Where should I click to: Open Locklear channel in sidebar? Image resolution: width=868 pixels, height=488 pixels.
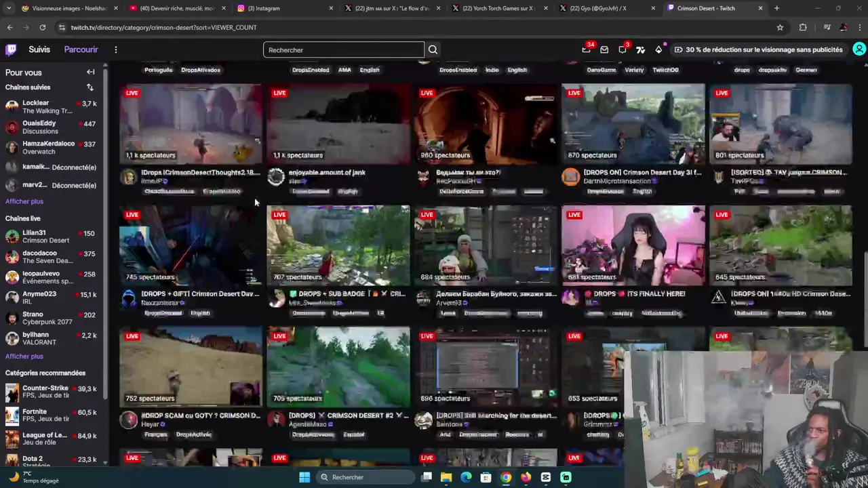(x=52, y=107)
